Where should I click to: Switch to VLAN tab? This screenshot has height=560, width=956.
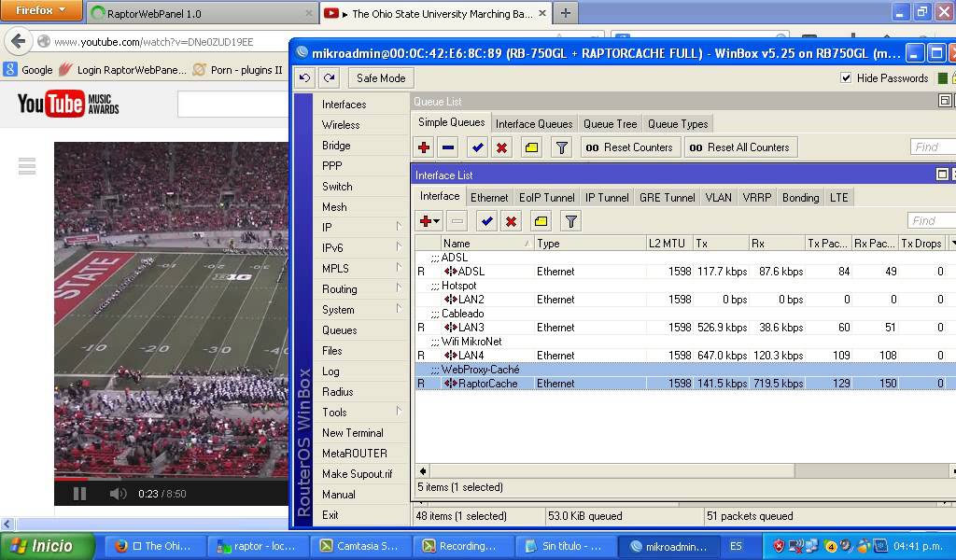tap(718, 198)
